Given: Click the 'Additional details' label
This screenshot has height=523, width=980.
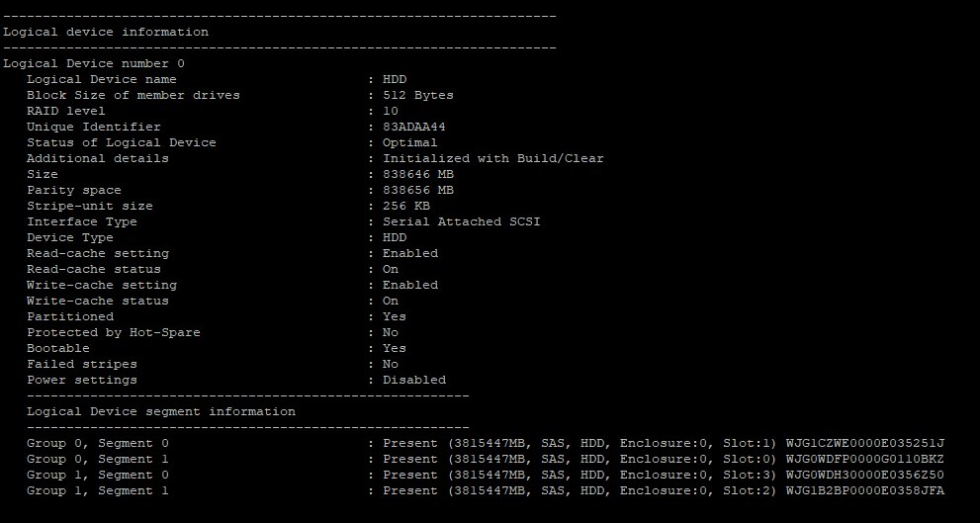Looking at the screenshot, I should (98, 158).
